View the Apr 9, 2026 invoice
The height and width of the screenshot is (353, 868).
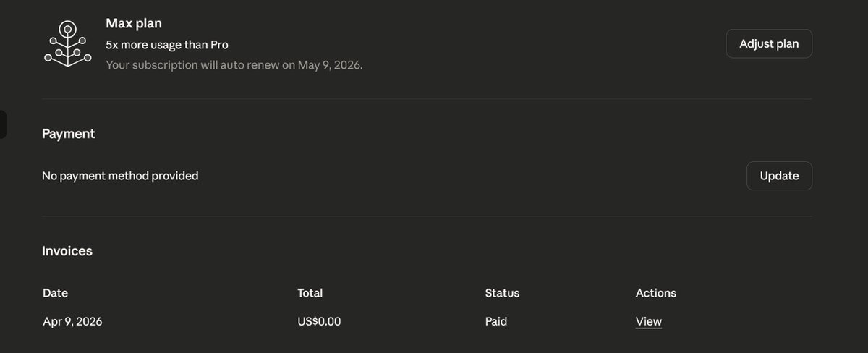pos(649,321)
